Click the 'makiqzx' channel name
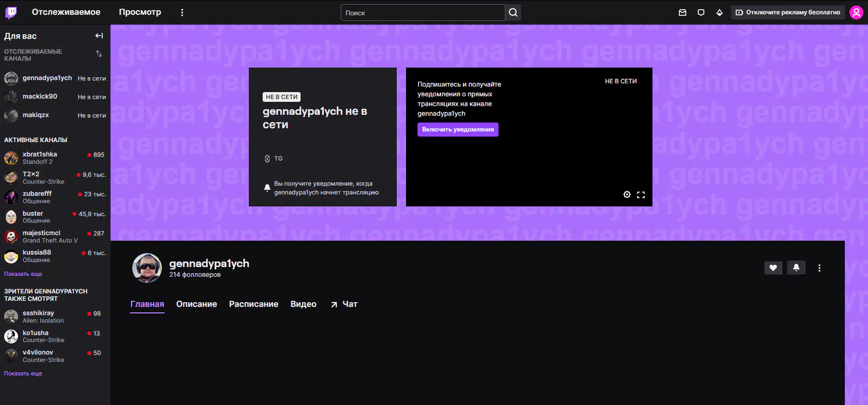 point(36,115)
